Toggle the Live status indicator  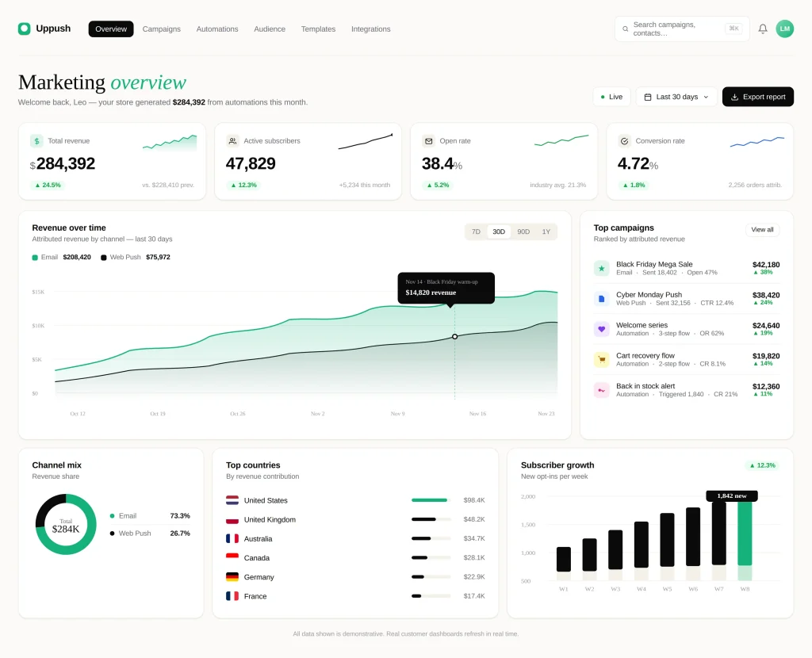tap(611, 97)
